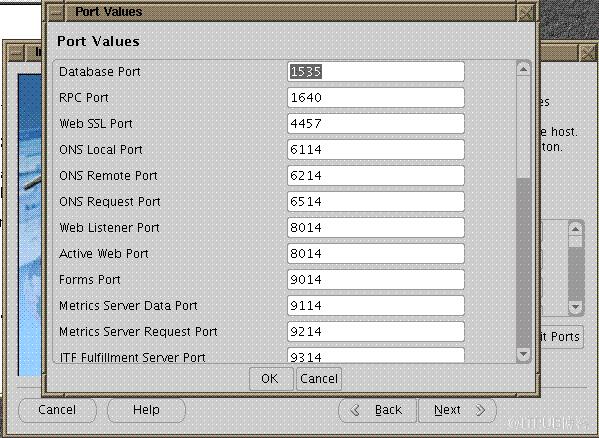Cancel the Port Values dialog
Screen dimensions: 599x438
(x=319, y=379)
